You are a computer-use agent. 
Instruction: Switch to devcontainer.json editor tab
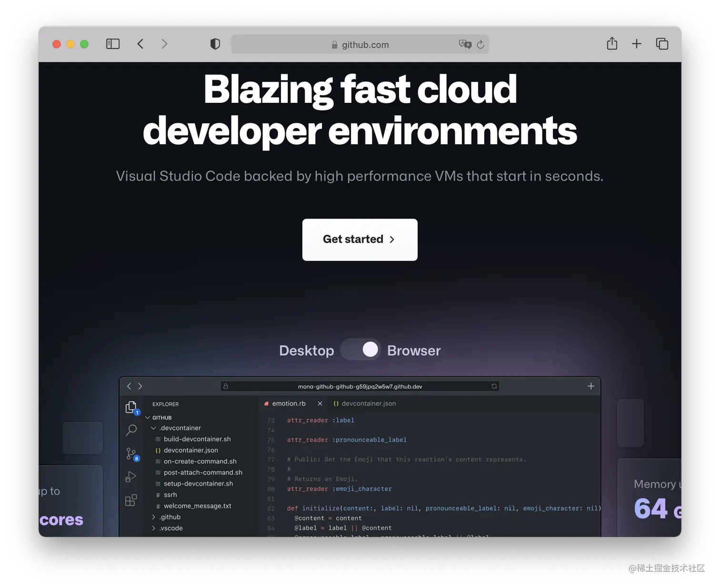tap(365, 403)
